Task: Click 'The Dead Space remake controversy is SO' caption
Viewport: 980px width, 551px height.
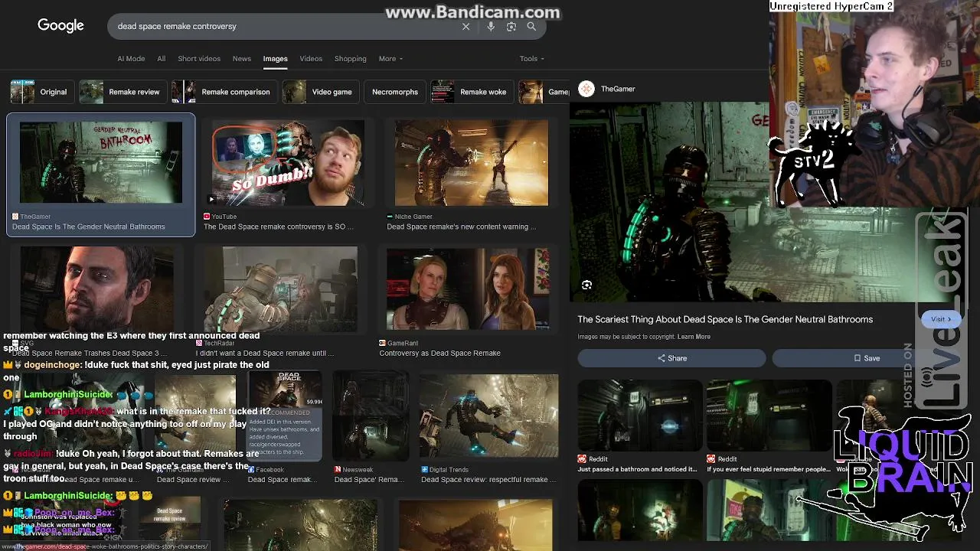Action: (279, 227)
